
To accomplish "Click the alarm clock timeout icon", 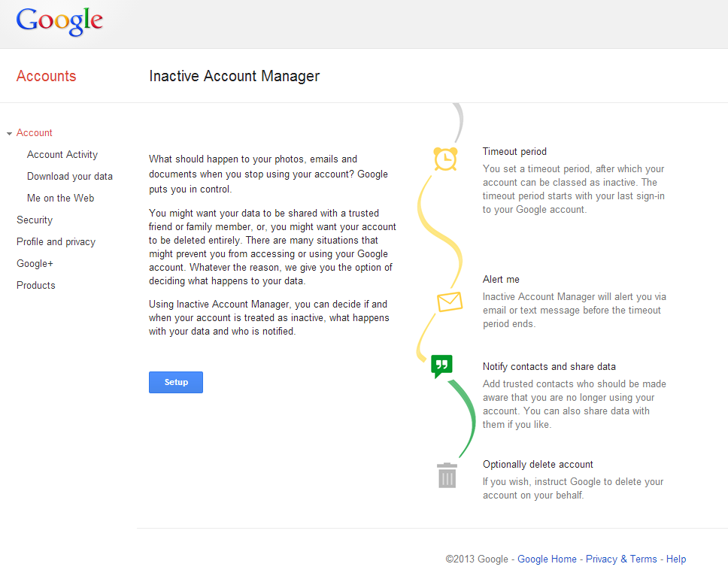I will [445, 159].
